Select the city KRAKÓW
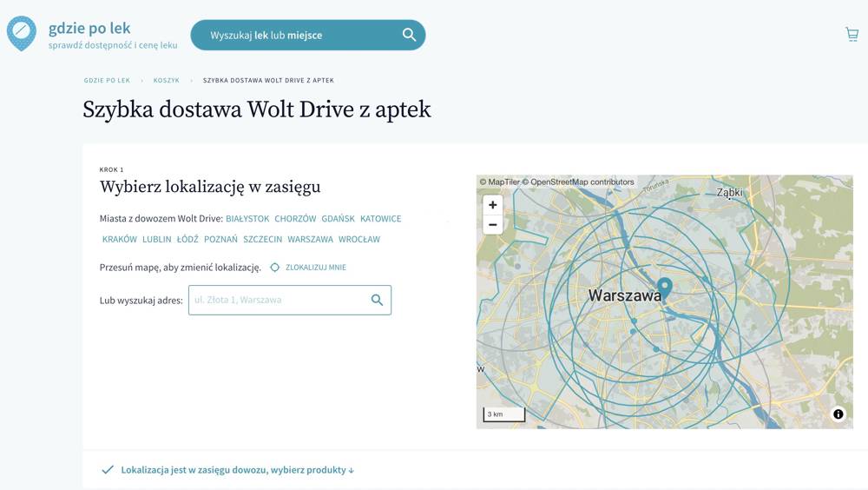868x490 pixels. point(120,240)
